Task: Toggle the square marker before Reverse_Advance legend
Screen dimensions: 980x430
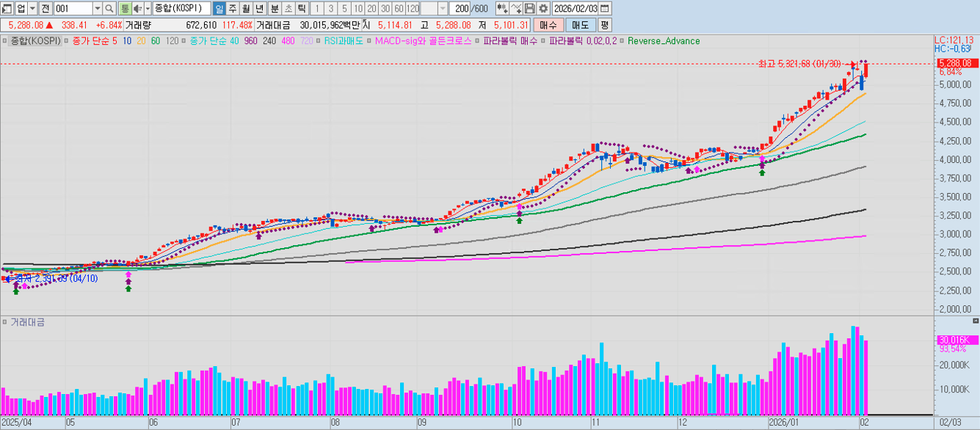Action: 623,41
